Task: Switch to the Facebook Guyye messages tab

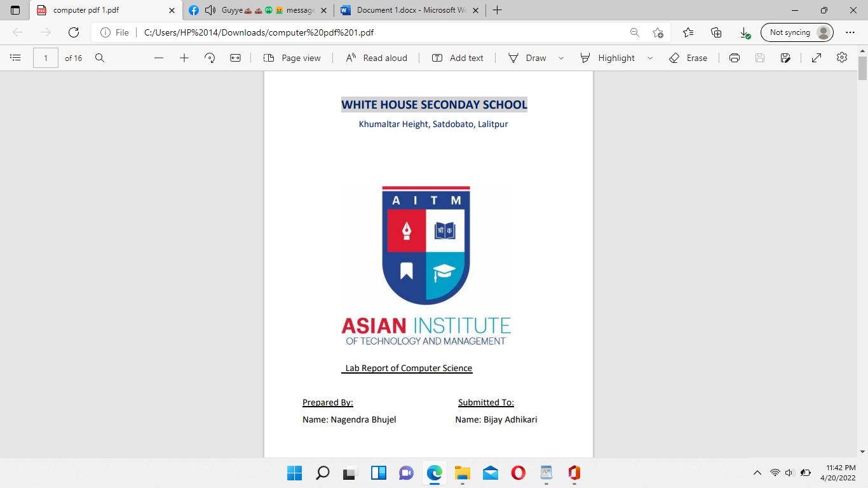Action: pos(259,10)
